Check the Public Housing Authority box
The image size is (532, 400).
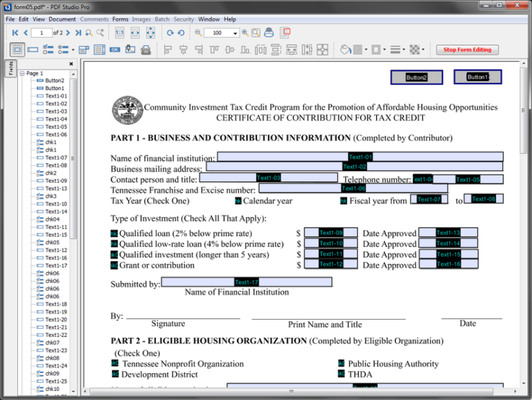[x=341, y=363]
